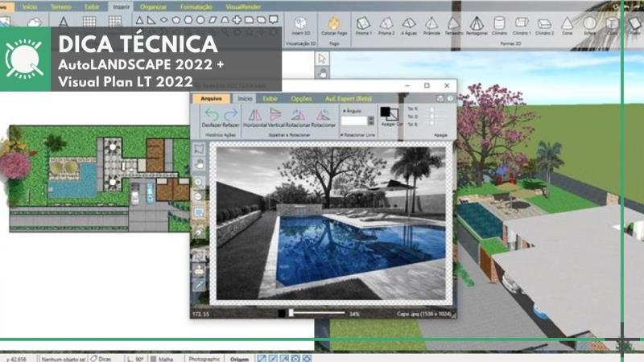Toggle Dicas in the status bar
644x362 pixels.
coord(101,359)
